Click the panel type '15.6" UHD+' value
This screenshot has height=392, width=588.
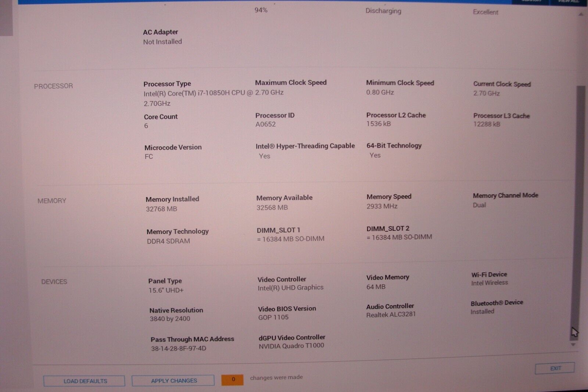click(166, 291)
